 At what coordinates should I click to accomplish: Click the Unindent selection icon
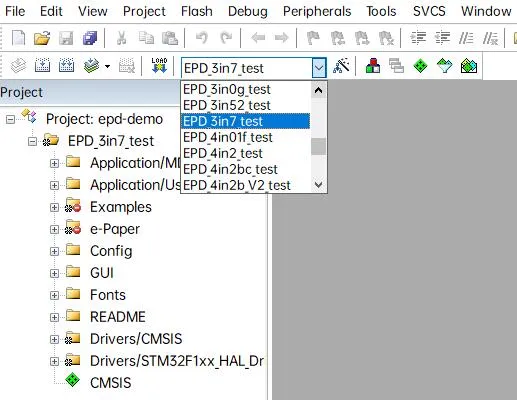pyautogui.click(x=442, y=38)
